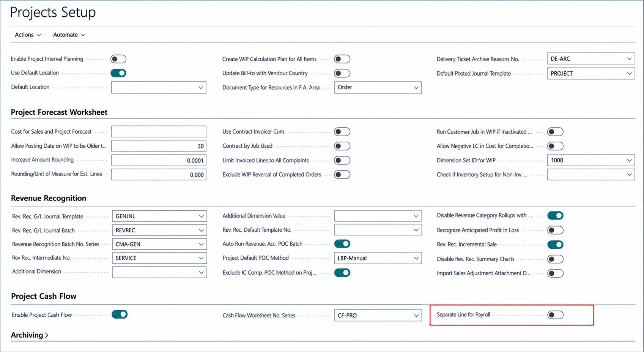Open Document Type for Resources dropdown
The width and height of the screenshot is (644, 352).
(x=378, y=87)
